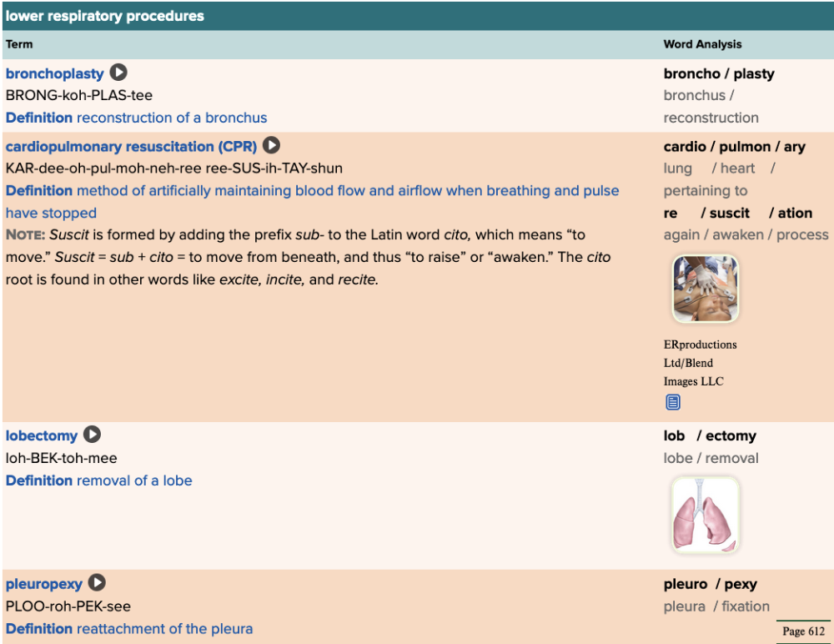Viewport: 834px width, 644px height.
Task: Select the lobectomy term link
Action: [x=42, y=436]
